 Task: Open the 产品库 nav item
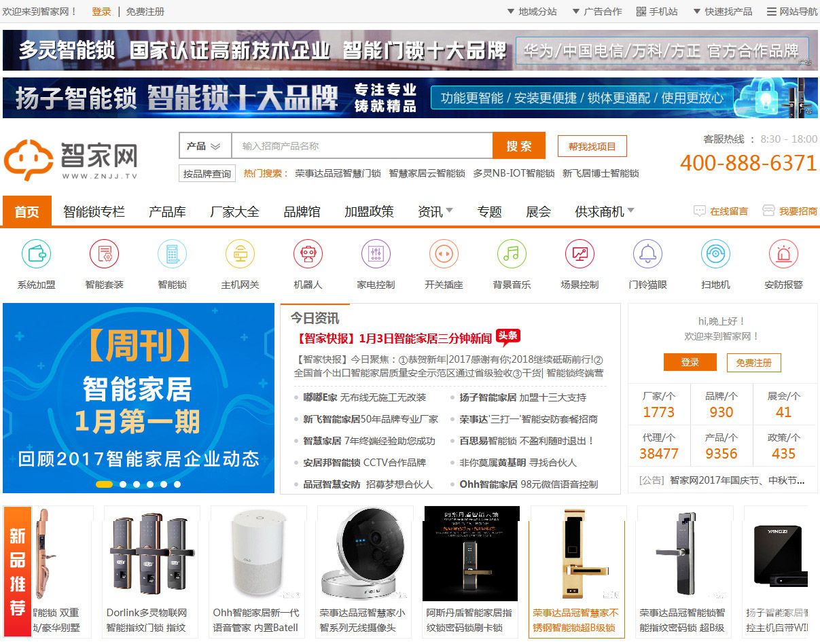click(167, 211)
